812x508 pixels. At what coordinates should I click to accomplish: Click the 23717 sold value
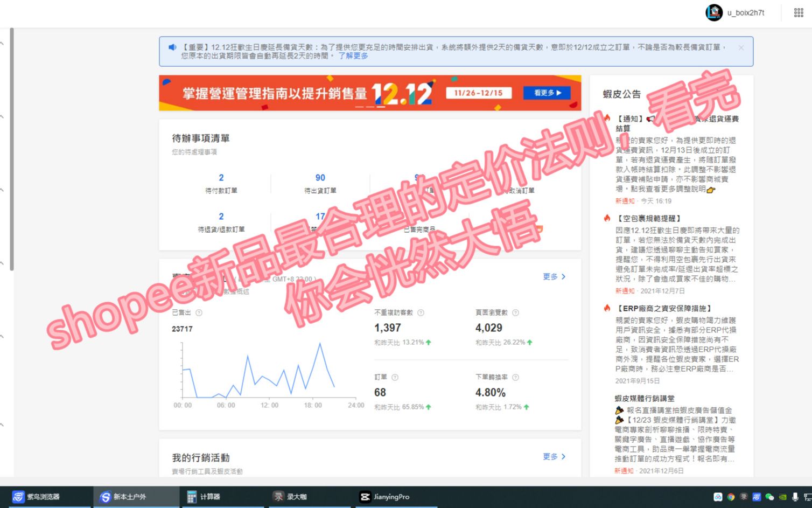coord(182,329)
